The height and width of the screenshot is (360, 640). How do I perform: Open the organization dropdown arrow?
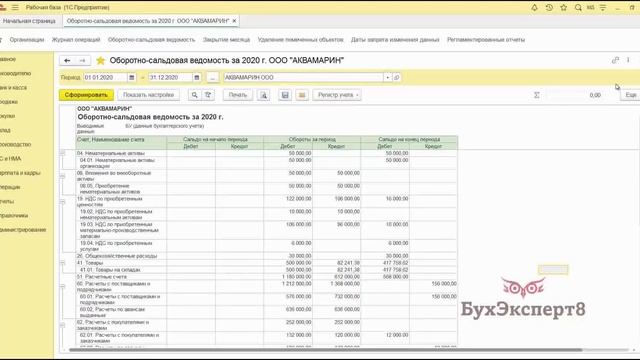387,77
